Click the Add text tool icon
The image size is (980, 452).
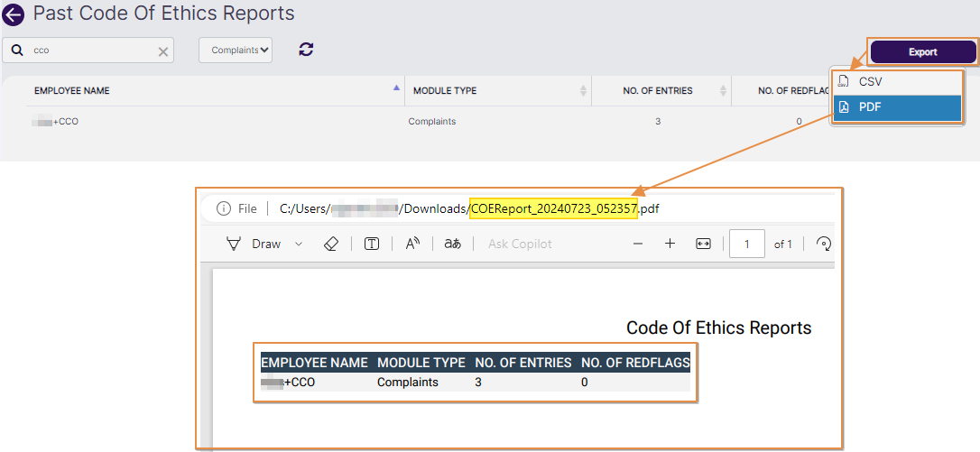(371, 244)
